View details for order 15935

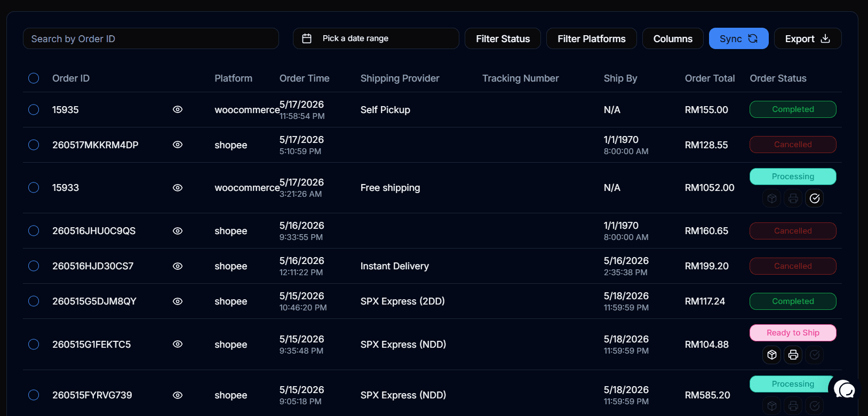coord(178,109)
